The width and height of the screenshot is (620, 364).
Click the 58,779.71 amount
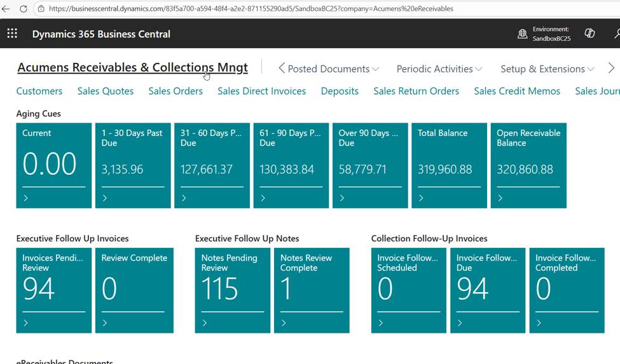point(362,170)
